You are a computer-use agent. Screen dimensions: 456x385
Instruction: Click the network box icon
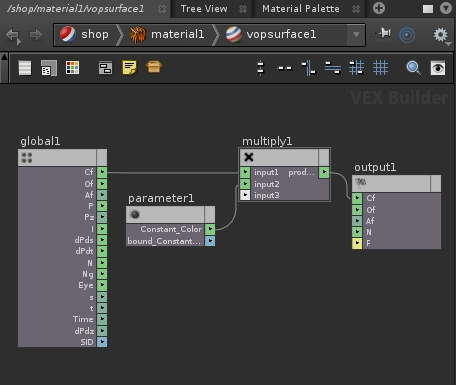105,68
